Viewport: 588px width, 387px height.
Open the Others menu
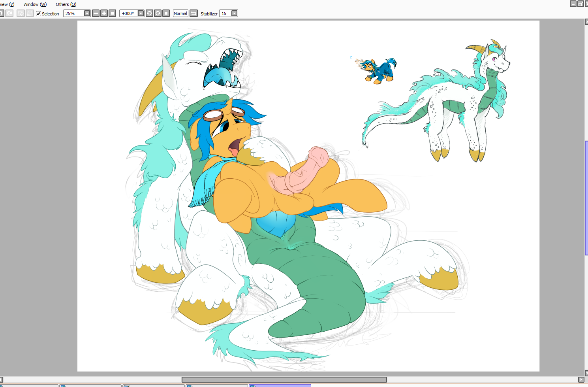[x=66, y=4]
